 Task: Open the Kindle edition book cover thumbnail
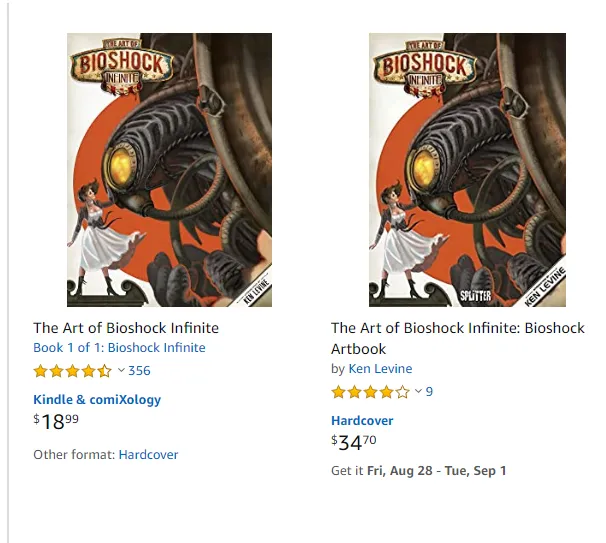[169, 170]
